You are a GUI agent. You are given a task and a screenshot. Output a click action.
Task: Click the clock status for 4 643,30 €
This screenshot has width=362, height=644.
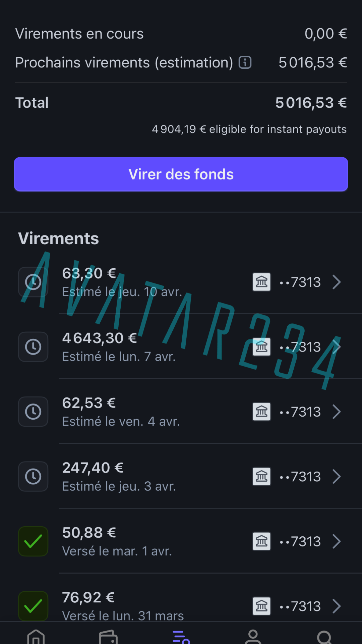point(33,347)
